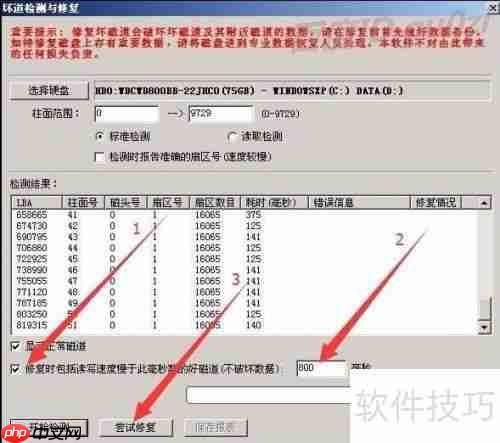Viewport: 500px width, 443px height.
Task: Enable 检测时报告准确的扇区号 checkbox
Action: pyautogui.click(x=100, y=157)
